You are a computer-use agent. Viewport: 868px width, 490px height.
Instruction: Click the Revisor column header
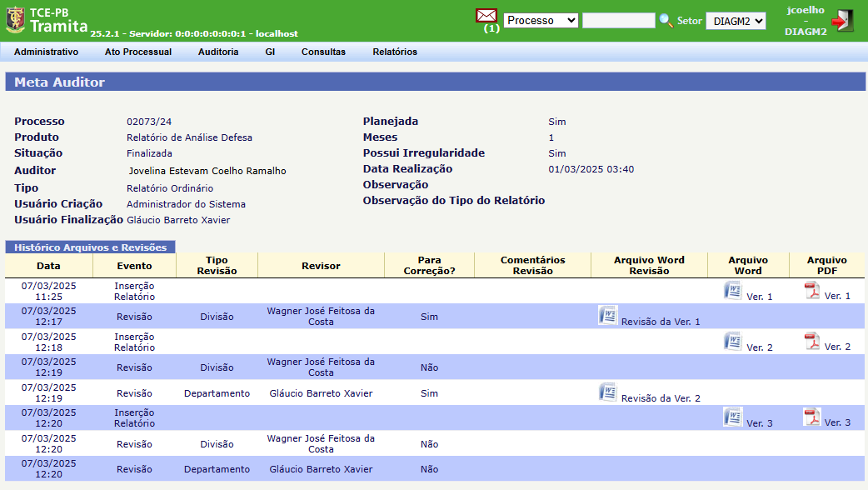[x=321, y=266]
